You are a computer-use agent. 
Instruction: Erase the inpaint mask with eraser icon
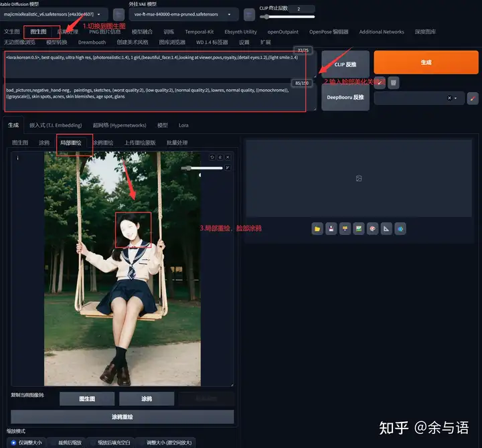coord(220,157)
